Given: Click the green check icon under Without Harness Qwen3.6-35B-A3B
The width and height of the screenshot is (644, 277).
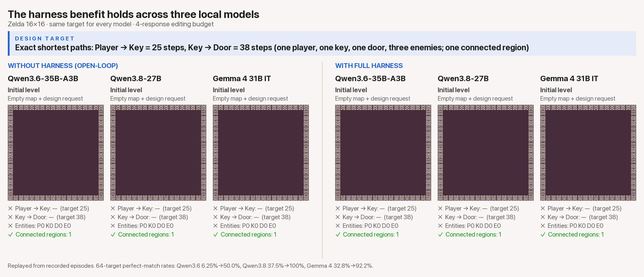Looking at the screenshot, I should point(10,235).
